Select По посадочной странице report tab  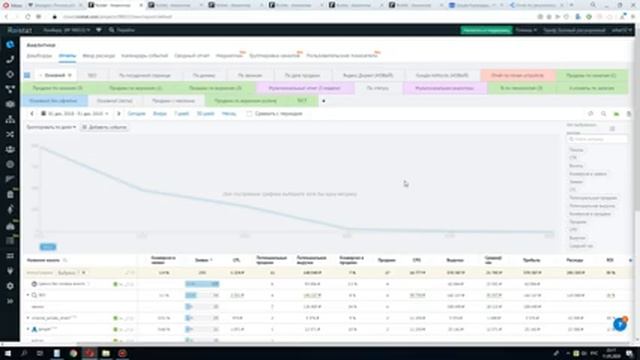click(144, 76)
